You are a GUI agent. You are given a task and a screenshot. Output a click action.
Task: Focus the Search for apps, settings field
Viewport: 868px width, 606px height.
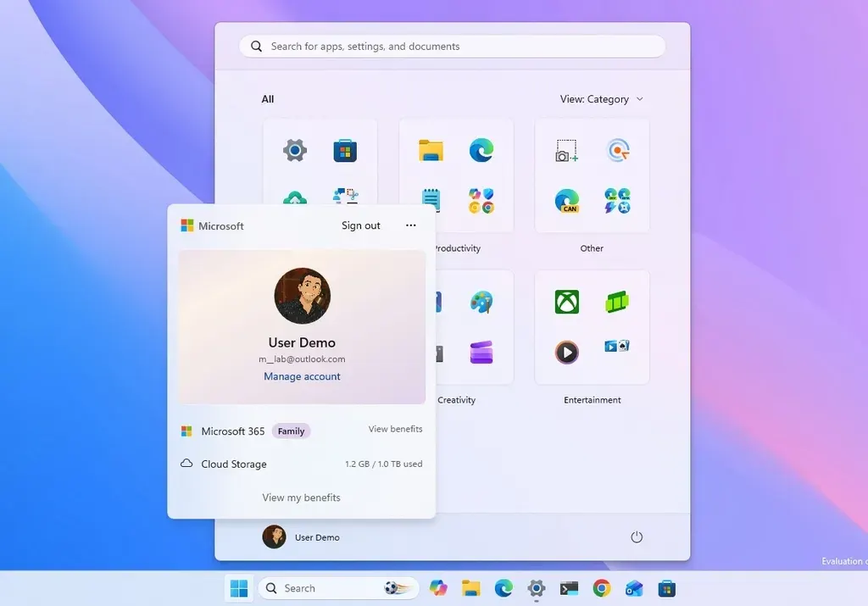click(453, 47)
